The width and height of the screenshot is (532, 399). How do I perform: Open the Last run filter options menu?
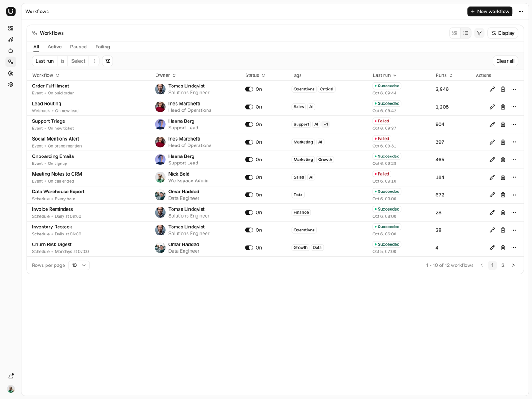94,61
